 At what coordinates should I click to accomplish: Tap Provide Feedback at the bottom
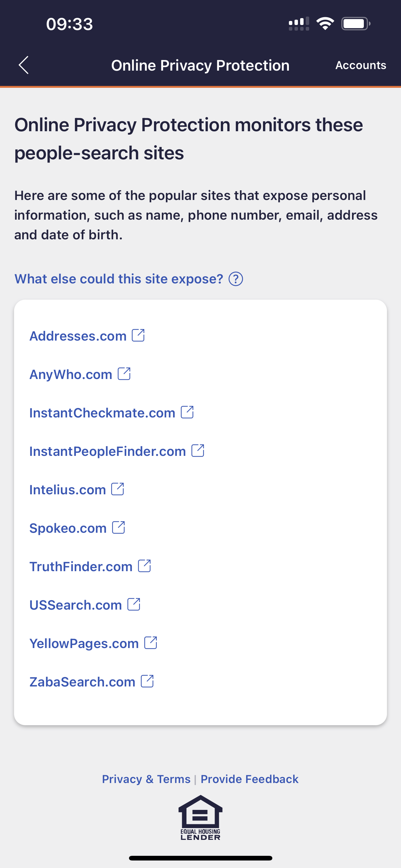click(x=249, y=779)
